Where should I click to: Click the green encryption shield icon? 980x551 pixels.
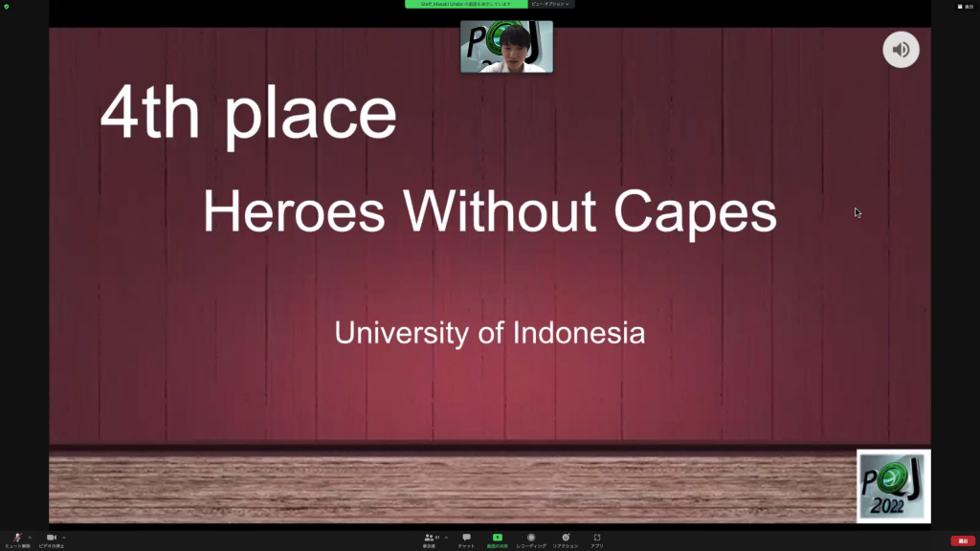(x=7, y=6)
